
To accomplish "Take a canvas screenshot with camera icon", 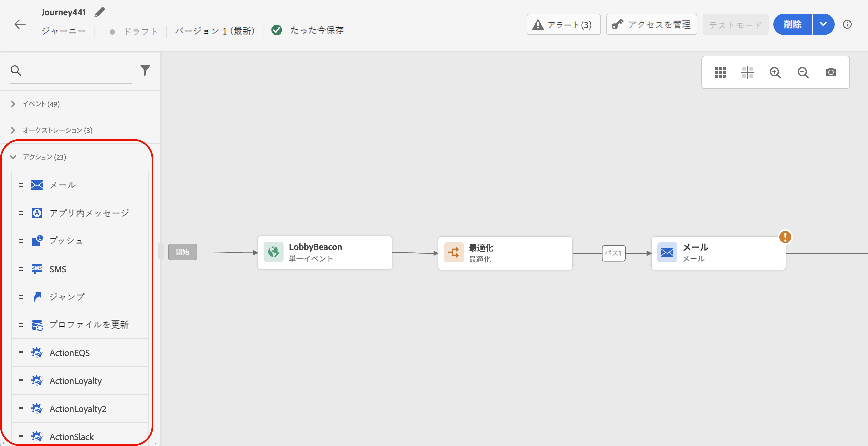I will pos(831,72).
